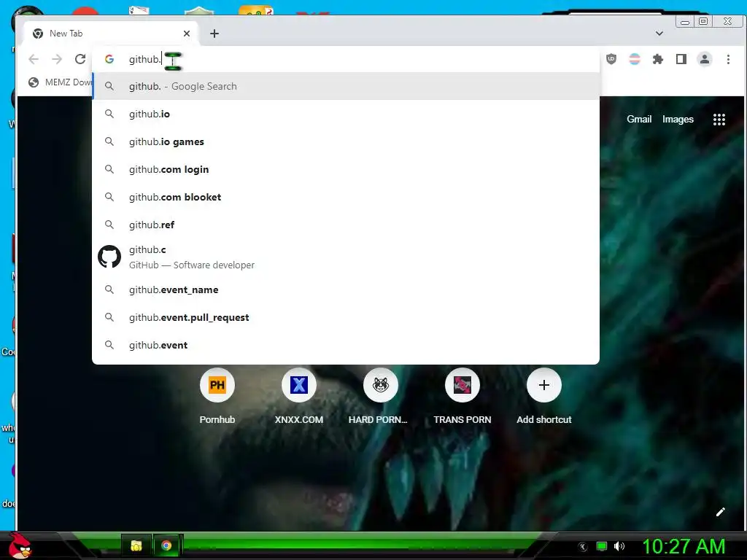Toggle the browser side panel icon
The image size is (747, 560).
[x=681, y=59]
